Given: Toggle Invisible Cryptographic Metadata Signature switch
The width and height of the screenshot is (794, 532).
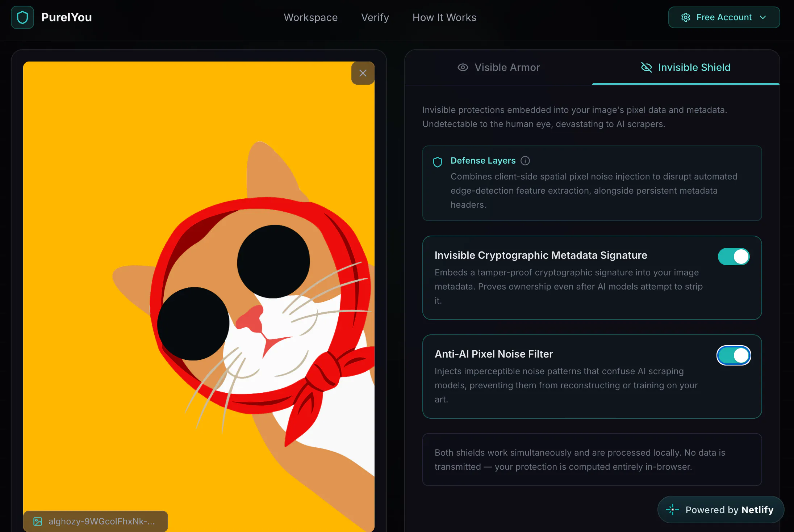Looking at the screenshot, I should pos(734,257).
